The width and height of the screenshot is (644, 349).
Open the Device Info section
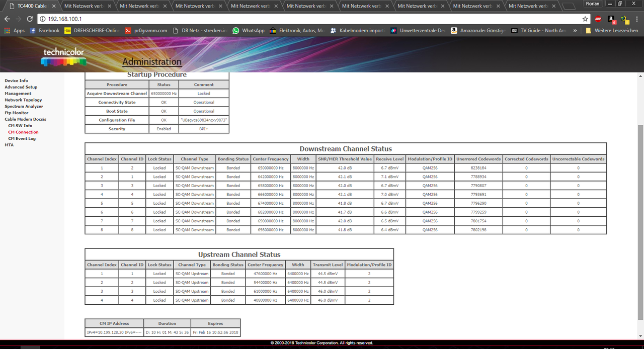click(16, 81)
